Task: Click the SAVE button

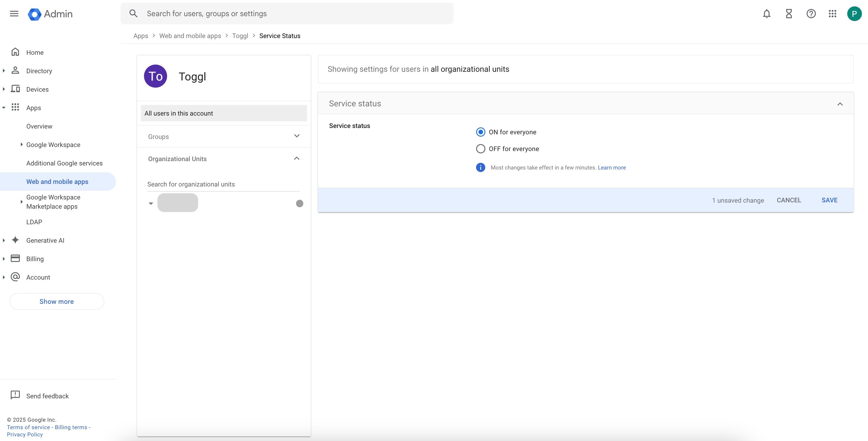Action: [829, 200]
